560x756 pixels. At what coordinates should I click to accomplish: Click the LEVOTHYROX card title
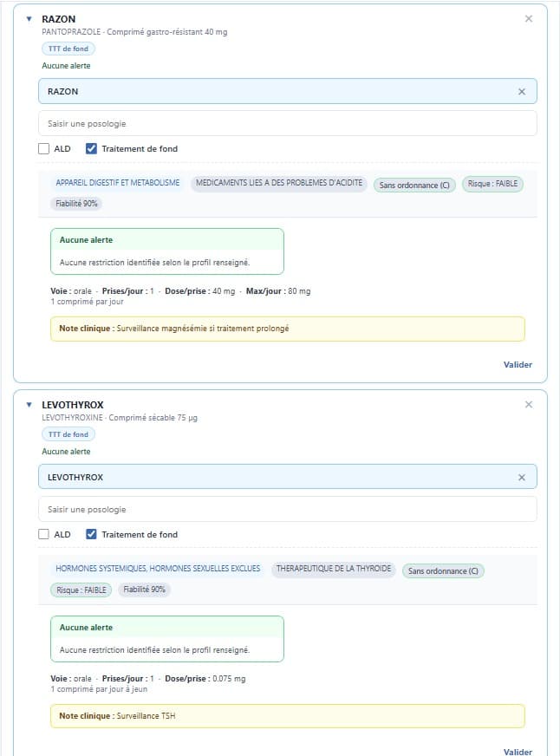[x=73, y=405]
